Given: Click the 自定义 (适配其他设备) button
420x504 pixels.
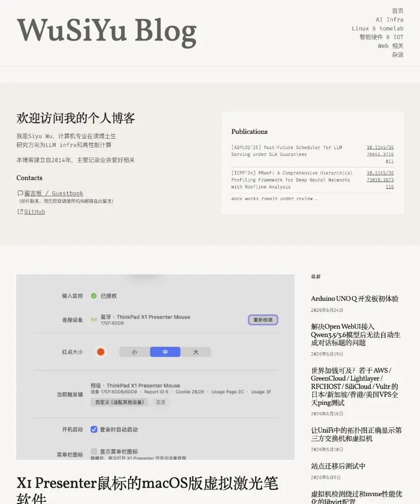Looking at the screenshot, I should [x=120, y=402].
